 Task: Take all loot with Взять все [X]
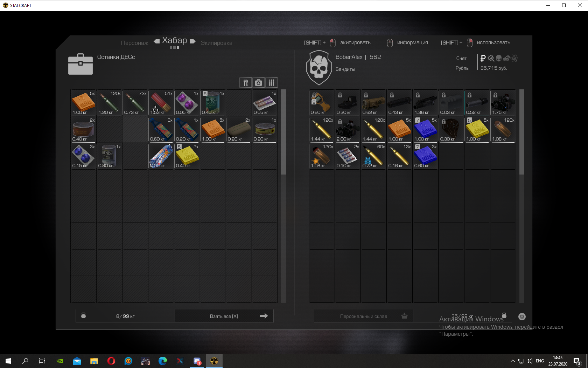pyautogui.click(x=224, y=316)
